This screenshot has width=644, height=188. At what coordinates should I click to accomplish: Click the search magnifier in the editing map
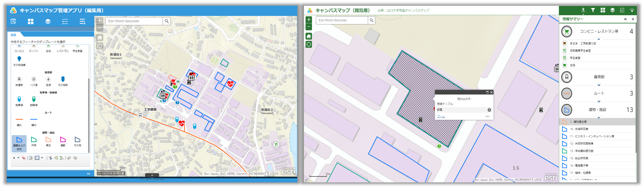point(167,21)
